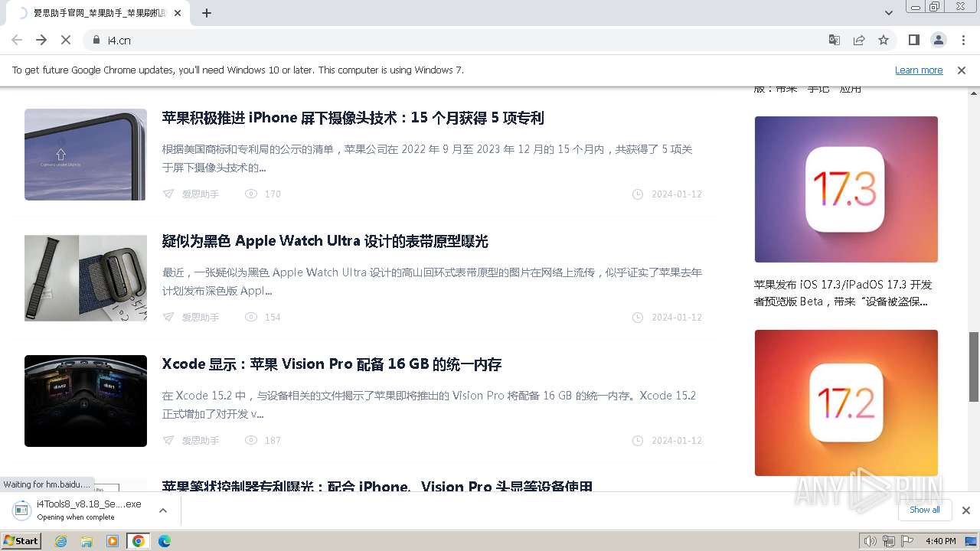
Task: Open Chrome three-dot menu
Action: 963,40
